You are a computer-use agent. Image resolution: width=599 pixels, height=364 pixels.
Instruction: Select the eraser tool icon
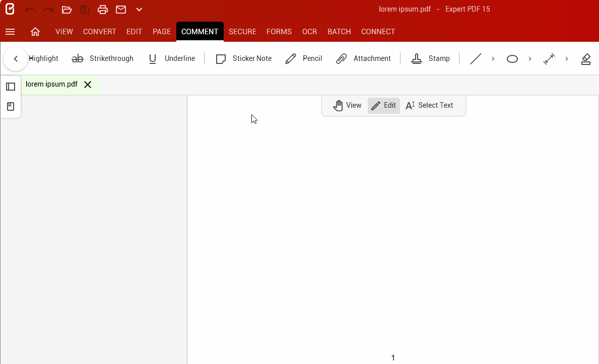click(586, 59)
